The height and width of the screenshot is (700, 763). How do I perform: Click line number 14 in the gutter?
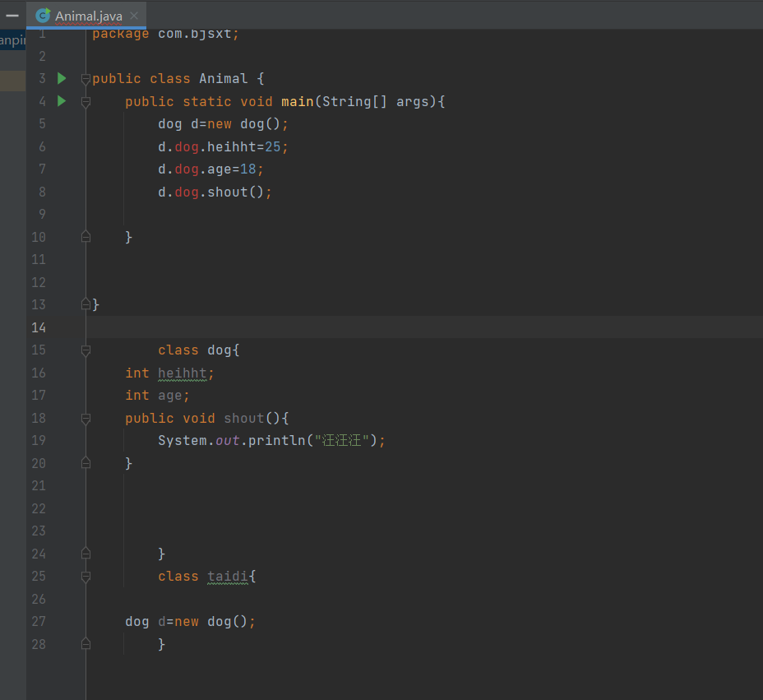click(39, 327)
